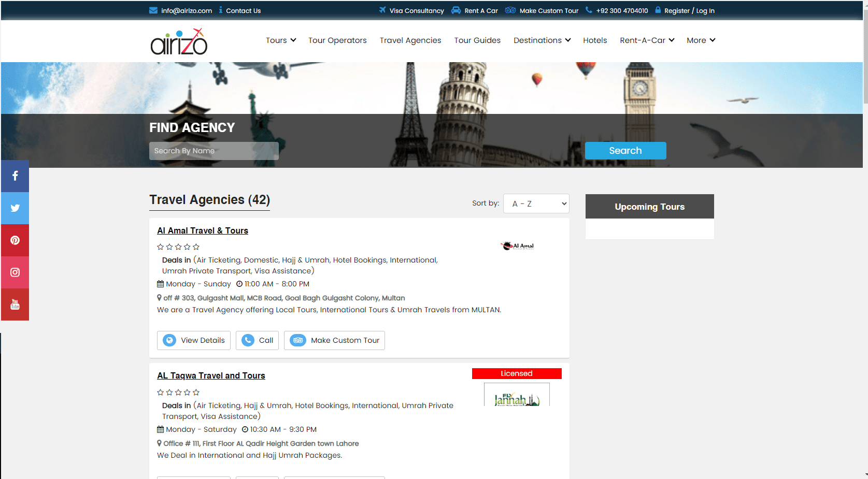
Task: Expand the Tours menu
Action: (281, 40)
